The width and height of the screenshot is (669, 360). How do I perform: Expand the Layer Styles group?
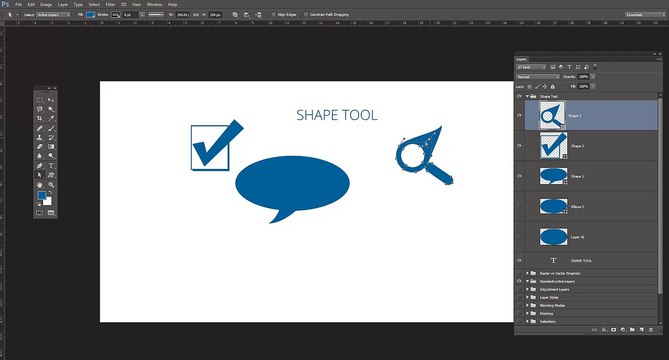coord(527,297)
